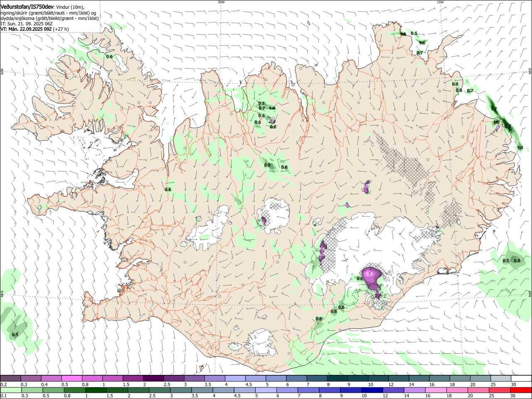
Task: Click the 0.6 value in the Westfjords
Action: (110, 57)
